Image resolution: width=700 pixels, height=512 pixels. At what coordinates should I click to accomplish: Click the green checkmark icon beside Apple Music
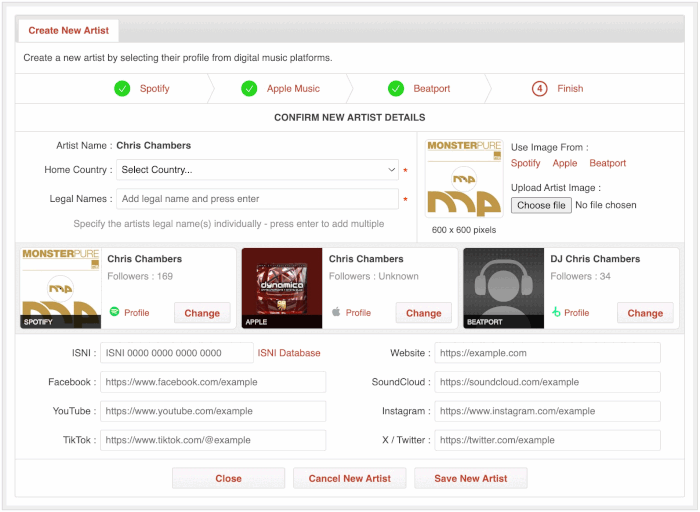(249, 88)
